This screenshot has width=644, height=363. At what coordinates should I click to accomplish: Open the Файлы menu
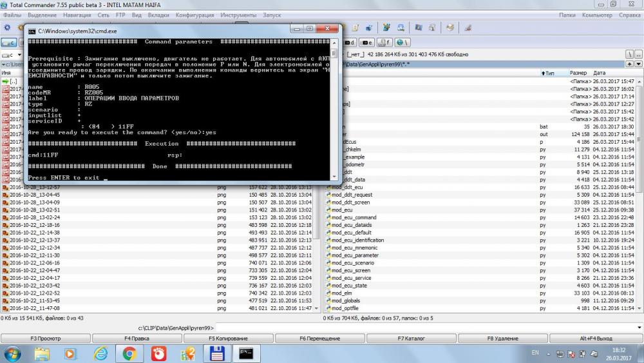tap(12, 15)
